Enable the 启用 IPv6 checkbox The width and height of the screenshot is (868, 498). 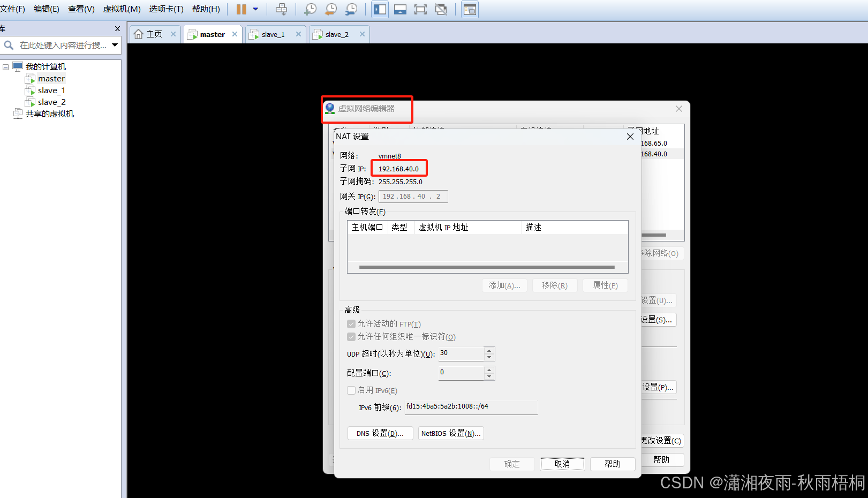point(351,390)
